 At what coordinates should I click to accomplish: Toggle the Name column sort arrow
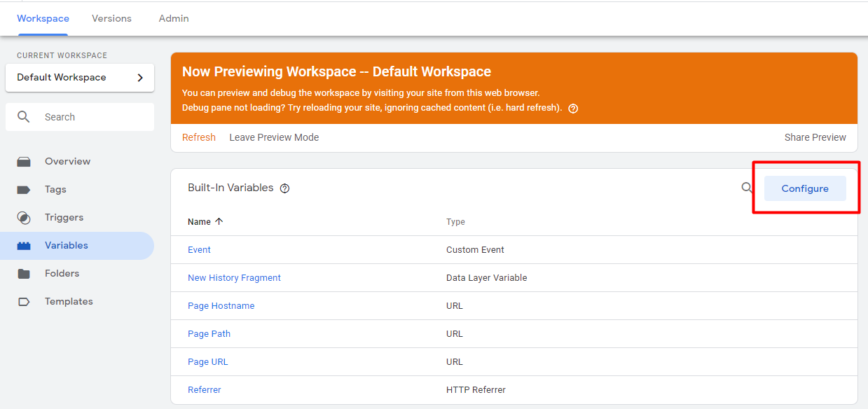coord(219,221)
